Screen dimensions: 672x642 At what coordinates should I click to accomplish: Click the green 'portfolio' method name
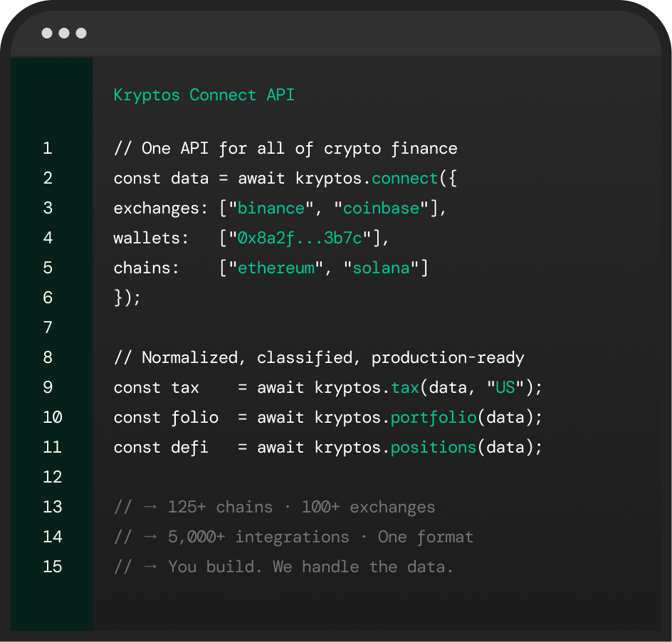(x=434, y=418)
